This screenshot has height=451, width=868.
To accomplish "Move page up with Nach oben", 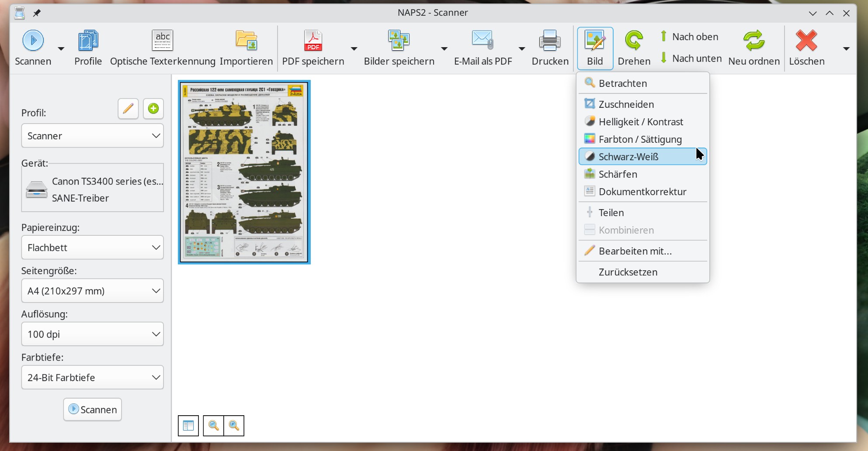I will click(690, 37).
